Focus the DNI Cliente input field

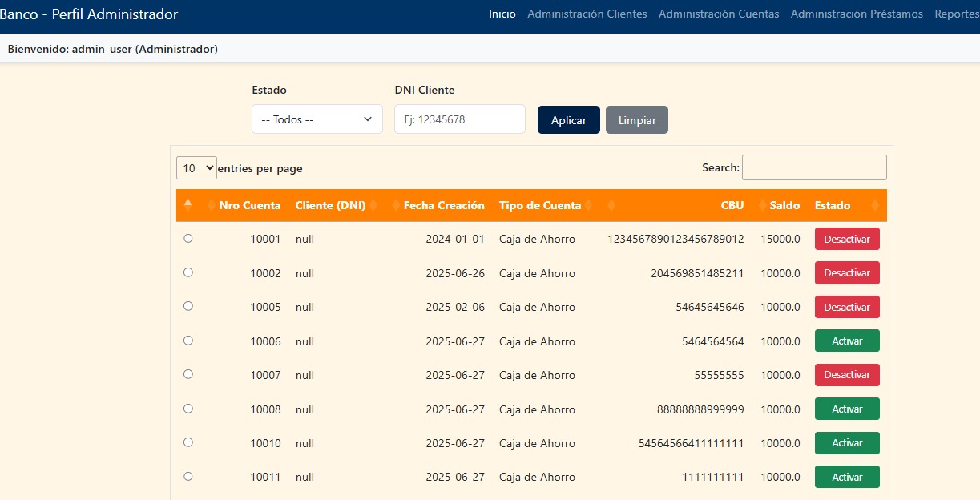tap(459, 119)
